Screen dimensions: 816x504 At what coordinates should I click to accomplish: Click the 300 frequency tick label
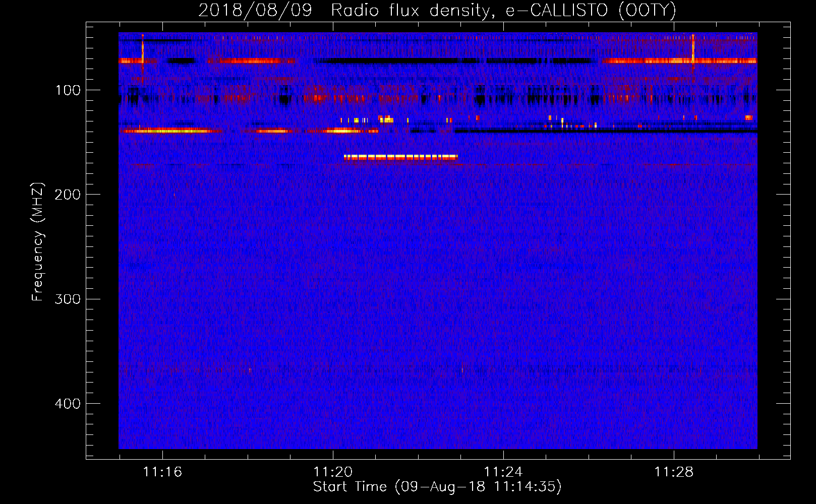point(68,299)
